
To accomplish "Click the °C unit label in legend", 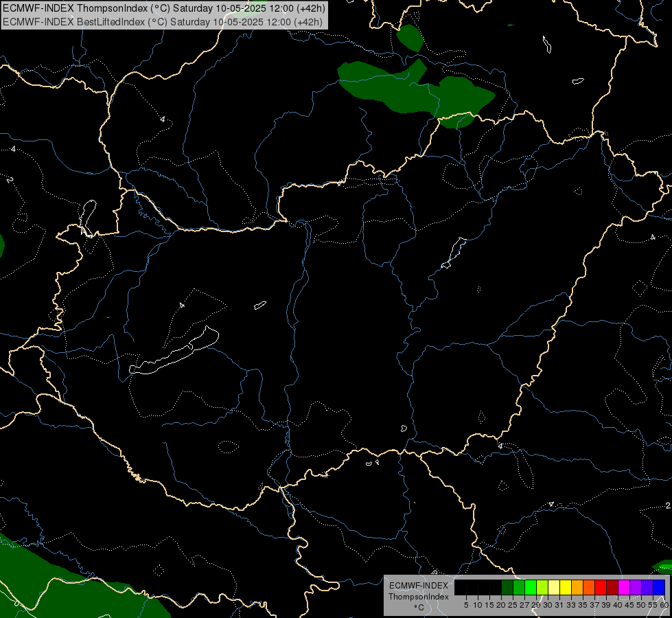I will click(419, 607).
